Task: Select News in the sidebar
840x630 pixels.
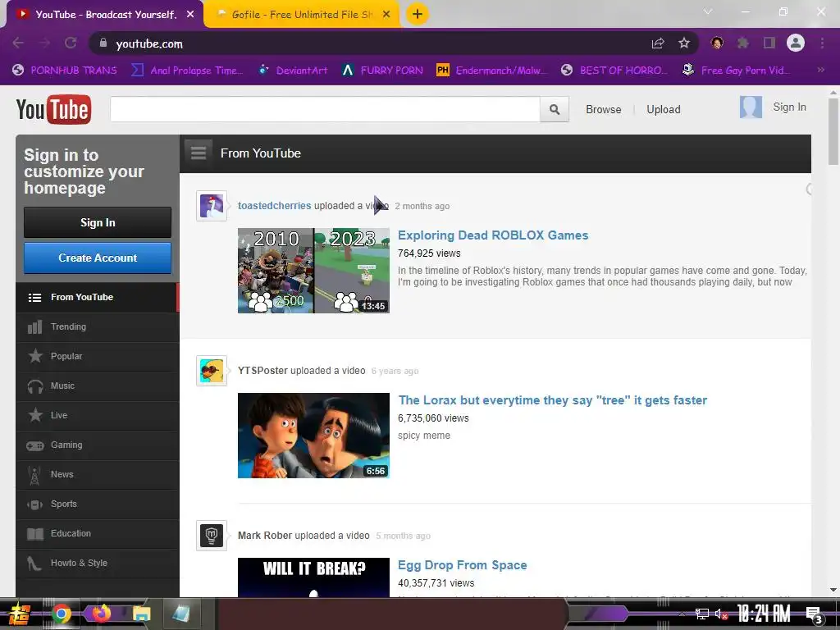Action: pyautogui.click(x=98, y=474)
